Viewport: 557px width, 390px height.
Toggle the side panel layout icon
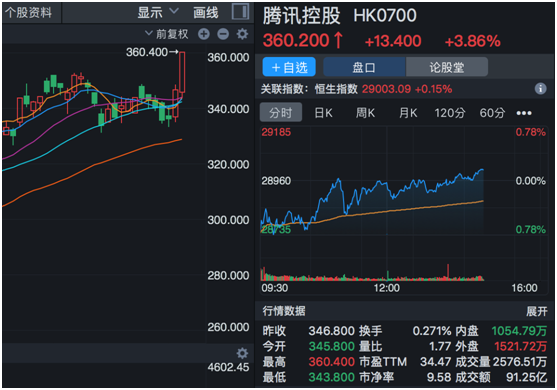pyautogui.click(x=240, y=11)
